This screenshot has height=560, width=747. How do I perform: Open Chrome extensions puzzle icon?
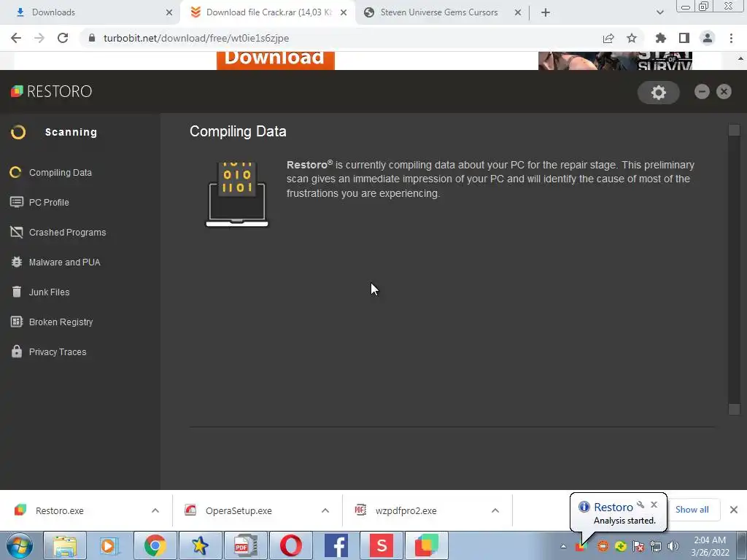tap(660, 38)
